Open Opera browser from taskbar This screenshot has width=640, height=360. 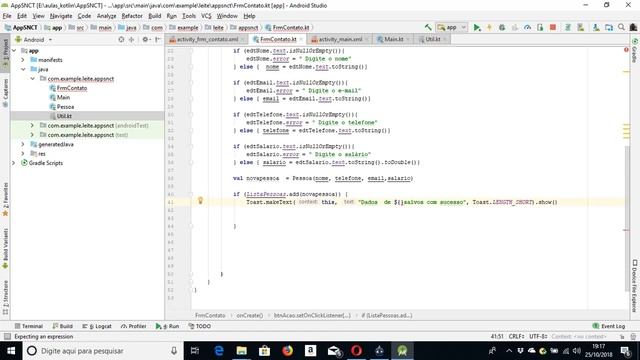point(356,351)
